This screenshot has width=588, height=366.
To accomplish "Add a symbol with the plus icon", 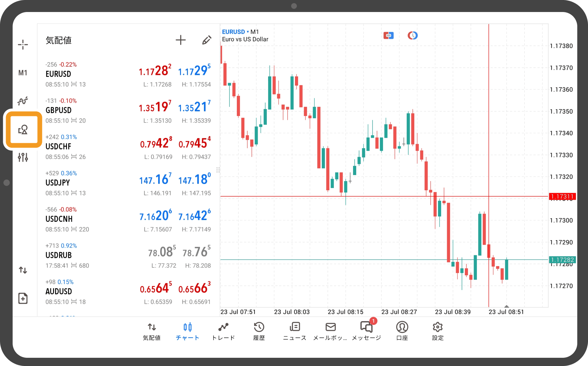I will point(181,40).
